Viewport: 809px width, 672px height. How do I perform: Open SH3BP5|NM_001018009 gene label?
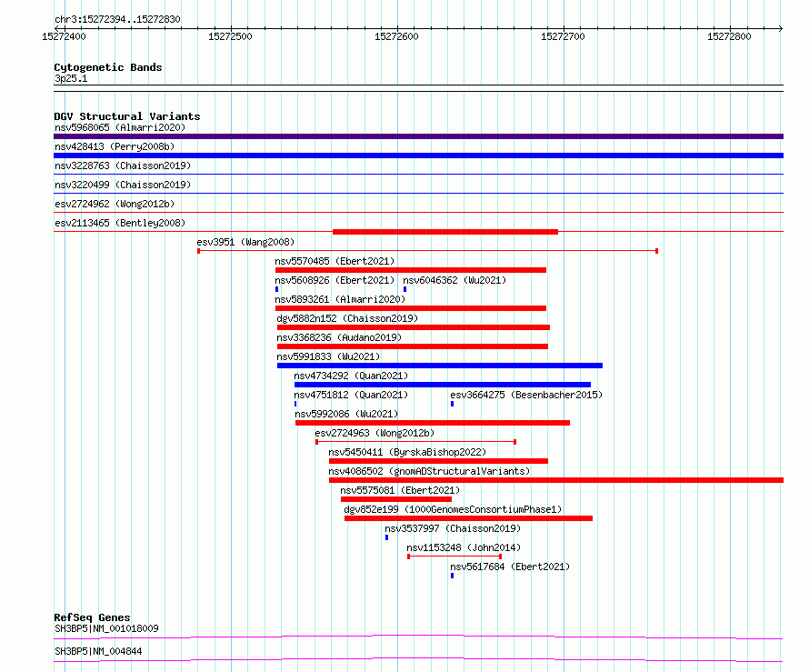tap(106, 628)
